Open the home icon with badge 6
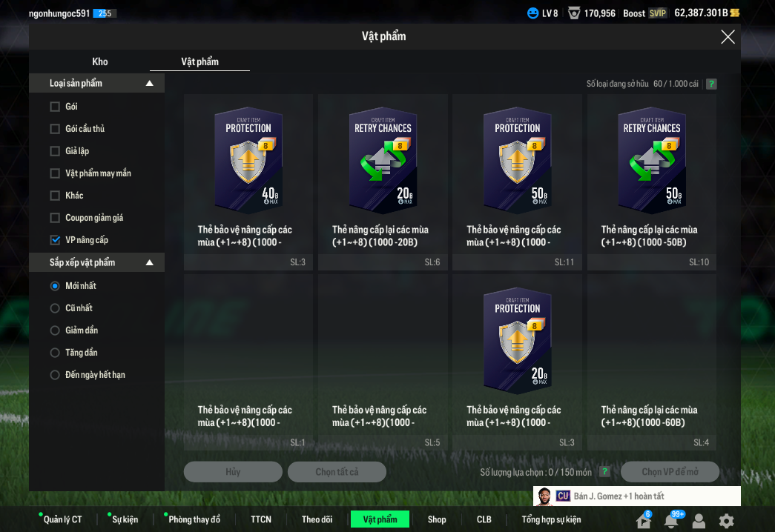The image size is (775, 532). [x=644, y=520]
